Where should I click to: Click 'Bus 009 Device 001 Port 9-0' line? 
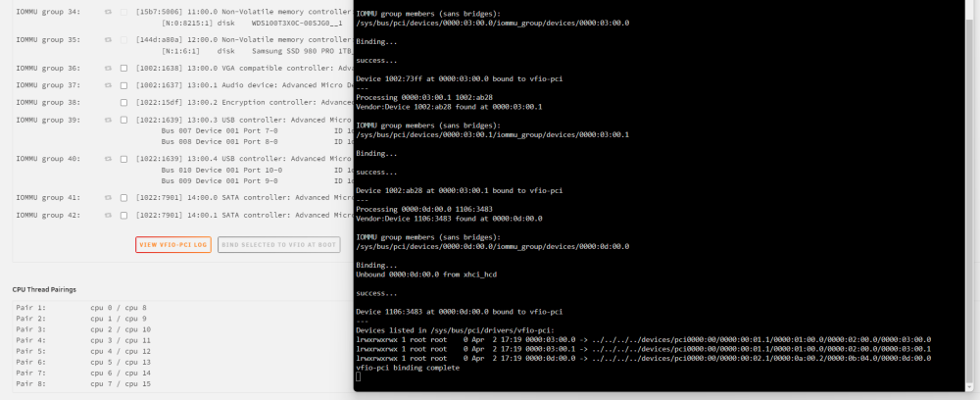(x=220, y=181)
